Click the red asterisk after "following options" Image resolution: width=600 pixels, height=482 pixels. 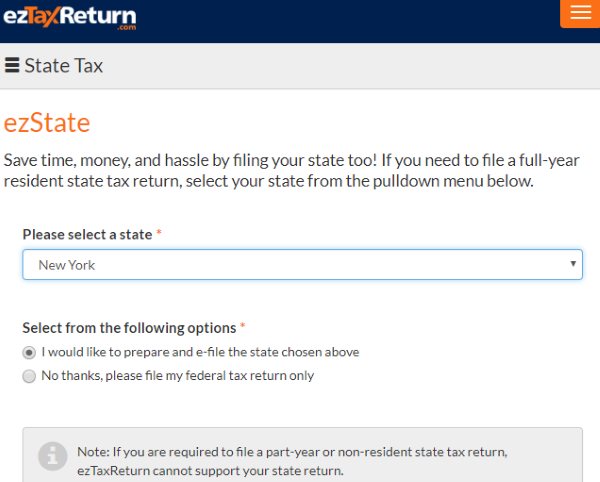(x=243, y=328)
